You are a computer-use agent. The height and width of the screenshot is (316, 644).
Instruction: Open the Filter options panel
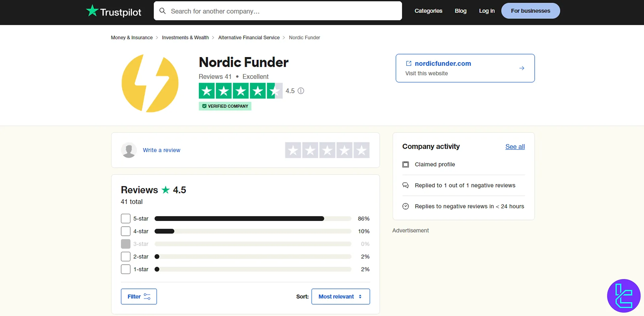[x=139, y=297]
